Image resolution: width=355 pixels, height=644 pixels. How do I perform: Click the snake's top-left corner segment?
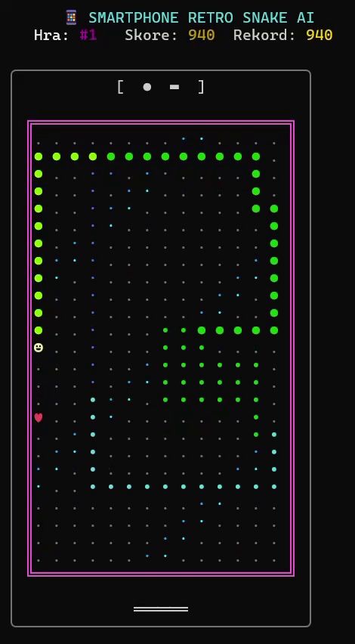click(39, 156)
